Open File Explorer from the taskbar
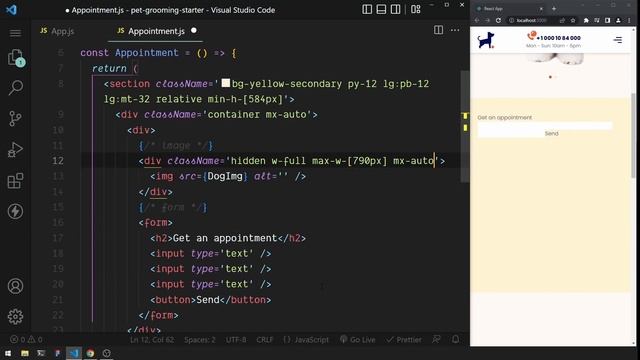640x360 pixels. 25,353
